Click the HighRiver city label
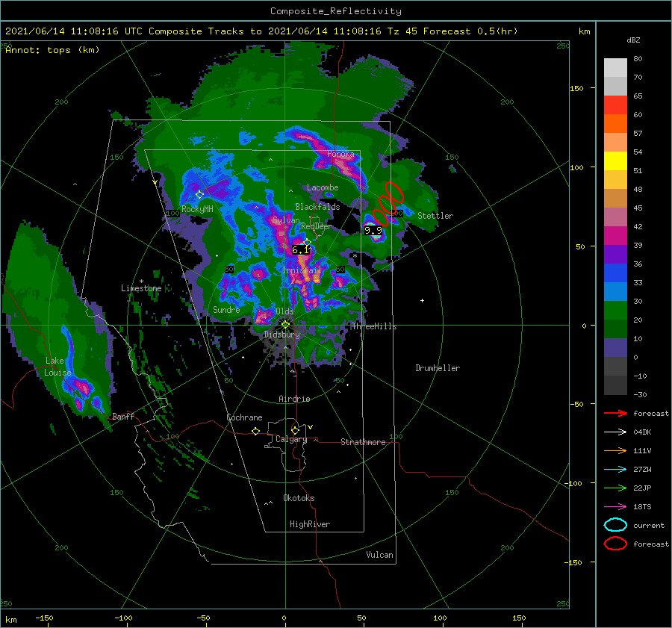This screenshot has height=628, width=672. click(x=310, y=524)
